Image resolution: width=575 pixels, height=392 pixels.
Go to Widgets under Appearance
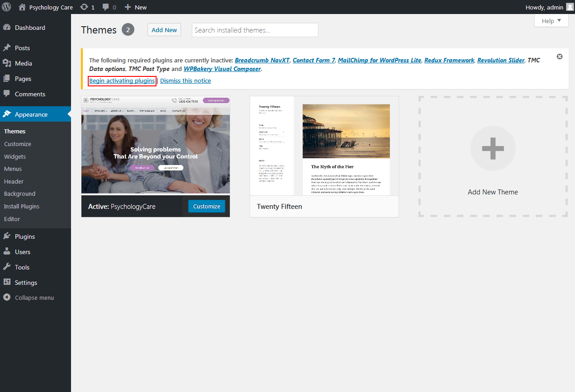pos(15,156)
